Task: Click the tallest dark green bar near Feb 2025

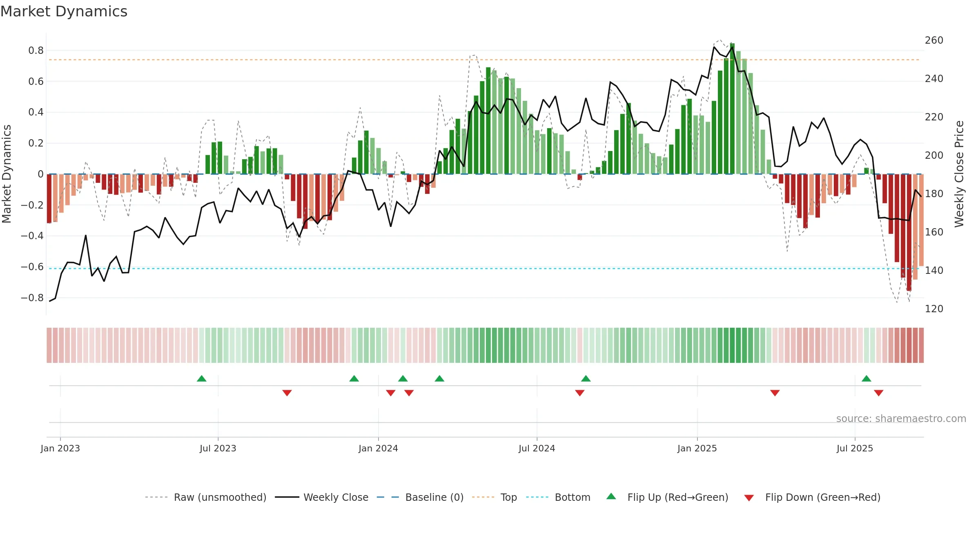Action: [732, 109]
